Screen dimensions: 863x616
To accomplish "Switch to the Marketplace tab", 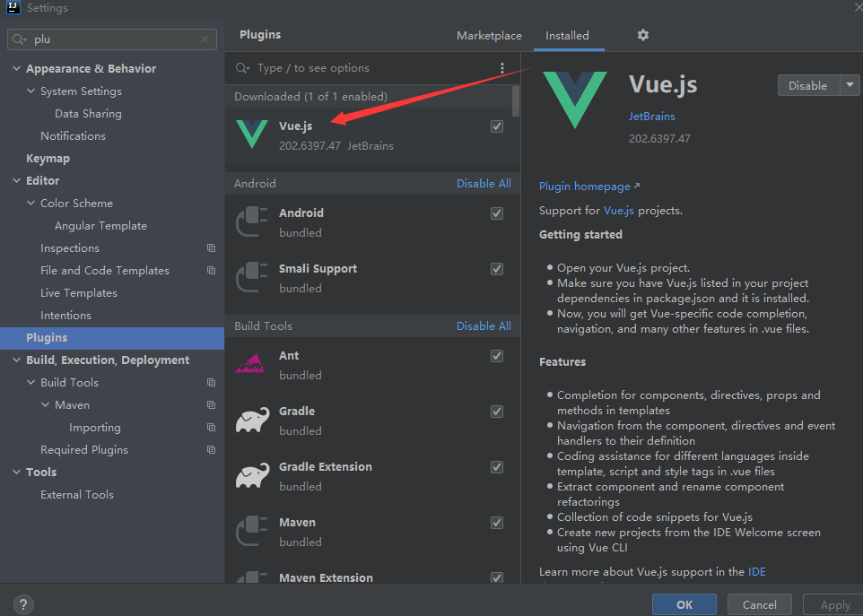I will tap(489, 36).
